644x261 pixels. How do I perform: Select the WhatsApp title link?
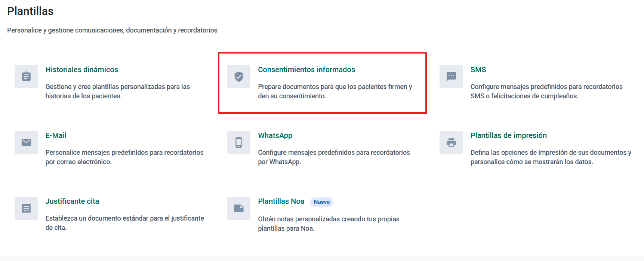pos(275,135)
